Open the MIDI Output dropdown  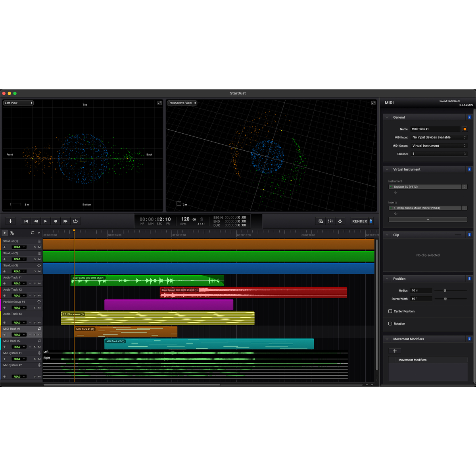click(x=439, y=146)
